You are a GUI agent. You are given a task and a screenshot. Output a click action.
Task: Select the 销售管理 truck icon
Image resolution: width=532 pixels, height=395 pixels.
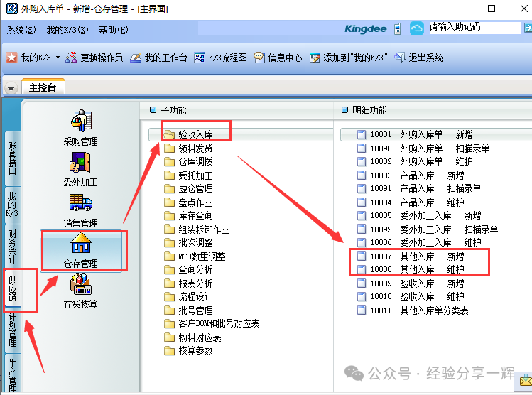click(80, 203)
